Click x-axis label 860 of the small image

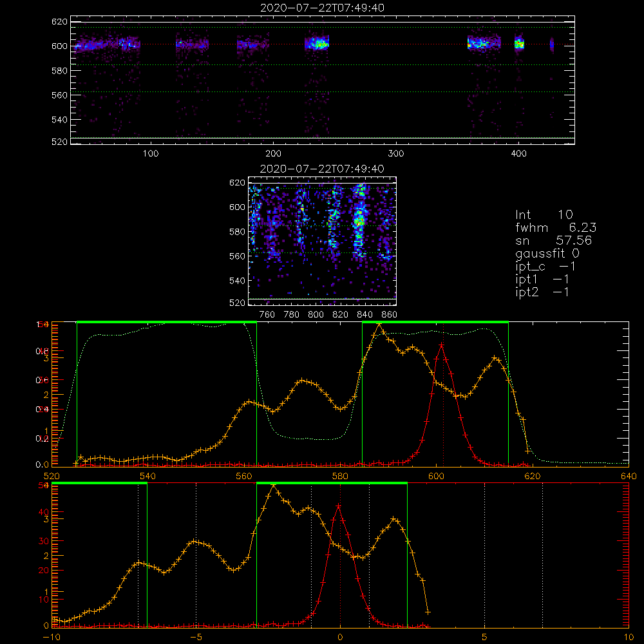click(390, 315)
